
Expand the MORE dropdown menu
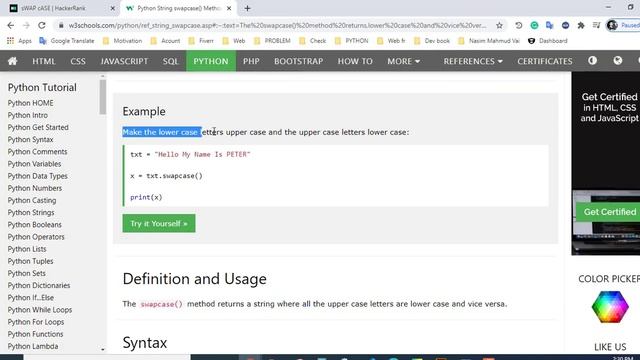pyautogui.click(x=403, y=61)
